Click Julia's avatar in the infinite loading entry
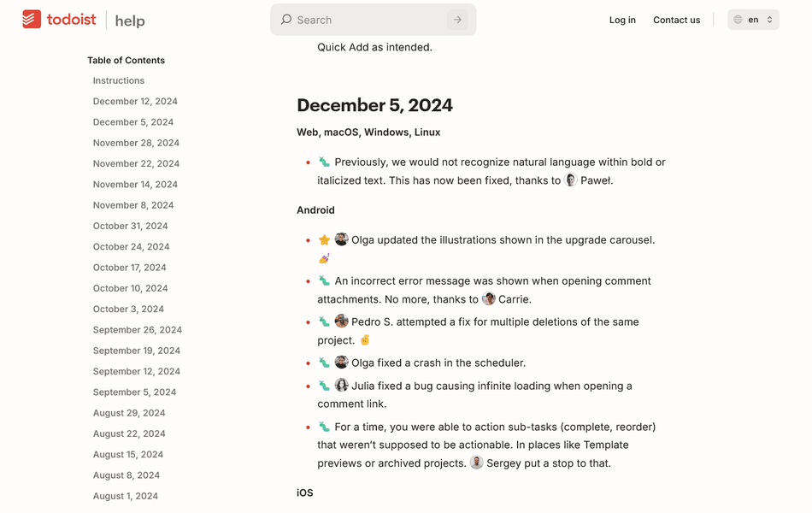Screen dimensions: 812x513 (x=341, y=385)
